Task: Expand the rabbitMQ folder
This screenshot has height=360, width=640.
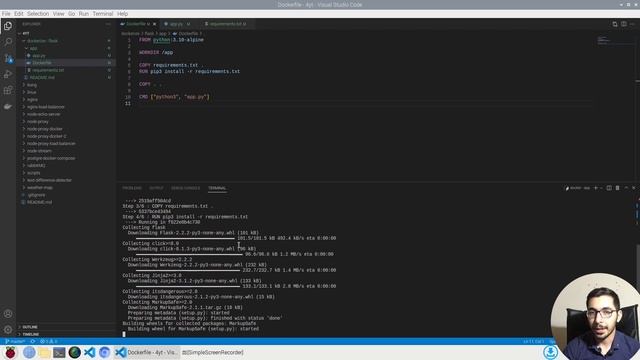Action: (65, 166)
